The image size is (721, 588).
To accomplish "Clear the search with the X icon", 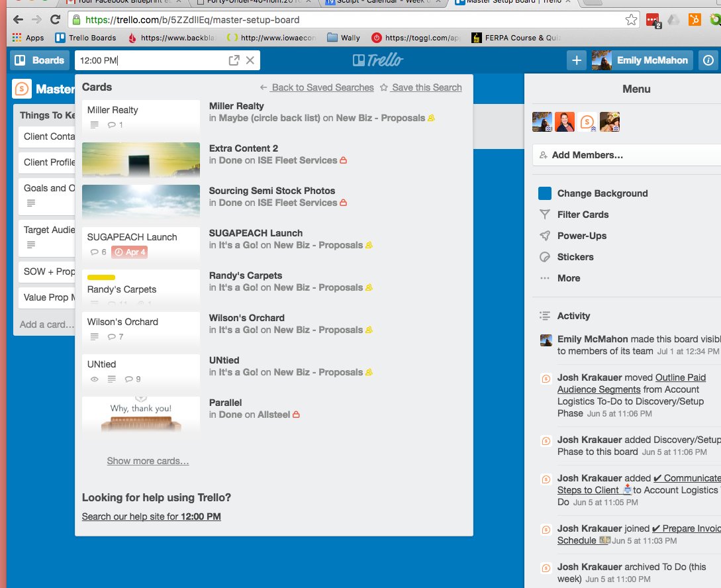I will point(250,60).
